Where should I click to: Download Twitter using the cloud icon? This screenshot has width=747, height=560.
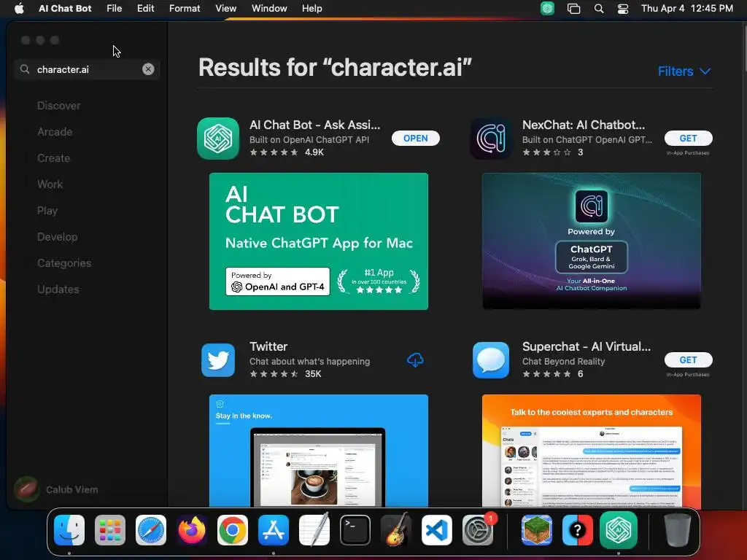coord(415,360)
